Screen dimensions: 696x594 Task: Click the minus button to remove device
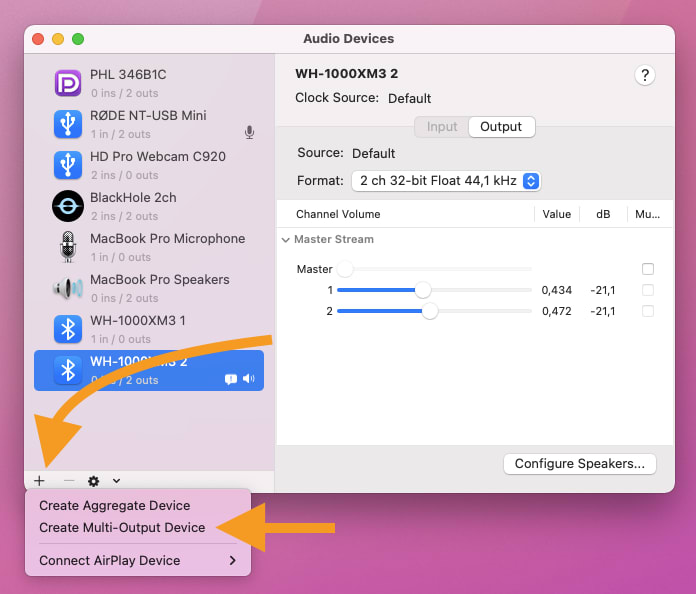69,481
